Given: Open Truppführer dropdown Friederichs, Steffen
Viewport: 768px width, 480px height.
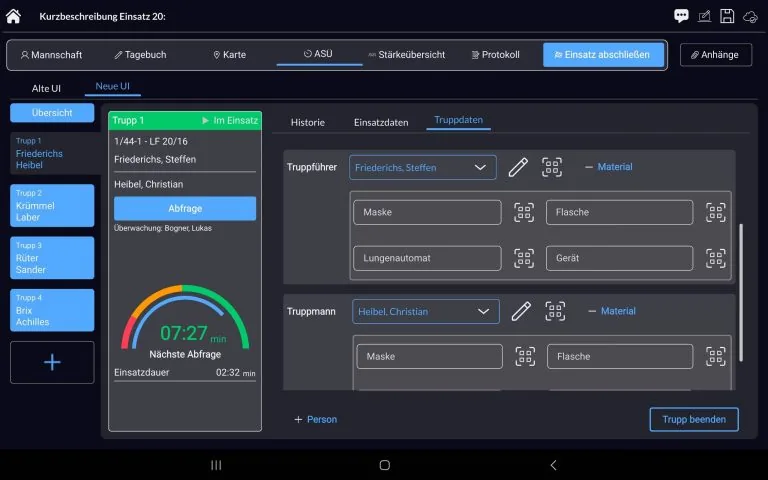Looking at the screenshot, I should 423,168.
